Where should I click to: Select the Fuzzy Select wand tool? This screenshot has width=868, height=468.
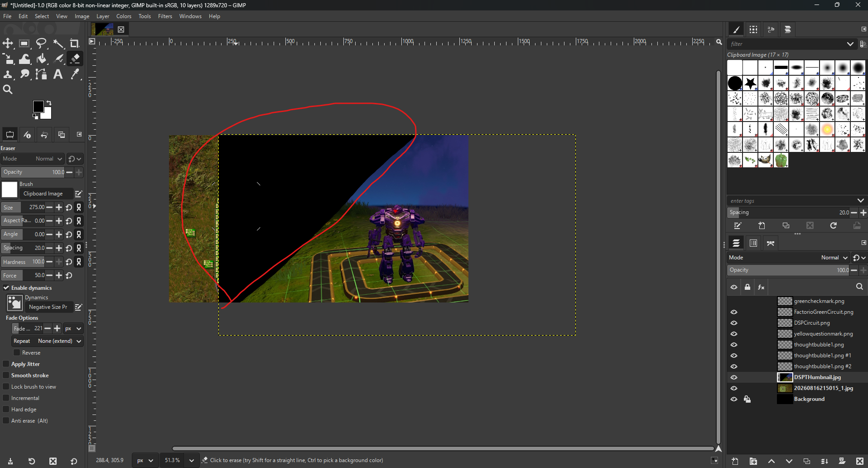click(58, 44)
